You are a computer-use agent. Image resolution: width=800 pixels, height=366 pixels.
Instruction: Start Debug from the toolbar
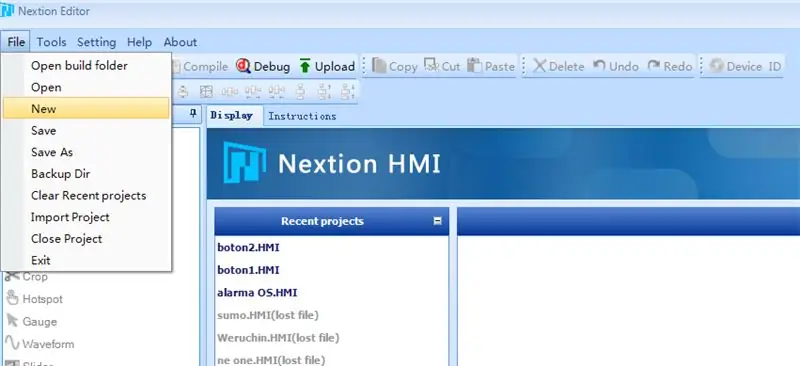tap(263, 66)
